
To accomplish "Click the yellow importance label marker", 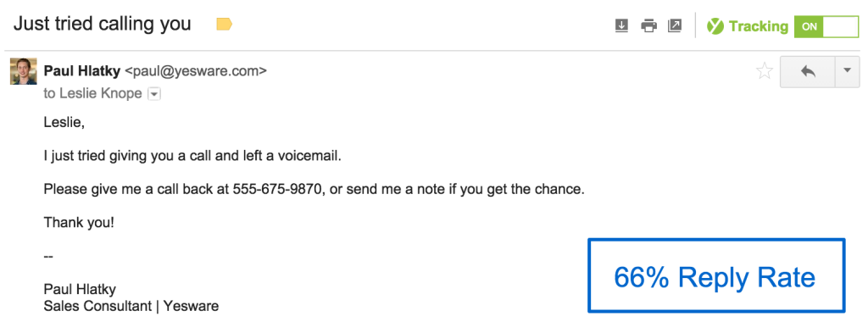I will 224,24.
